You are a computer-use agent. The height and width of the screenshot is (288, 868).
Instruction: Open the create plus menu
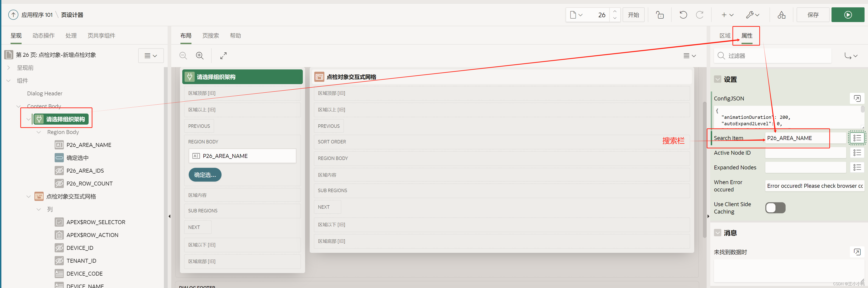pyautogui.click(x=727, y=15)
